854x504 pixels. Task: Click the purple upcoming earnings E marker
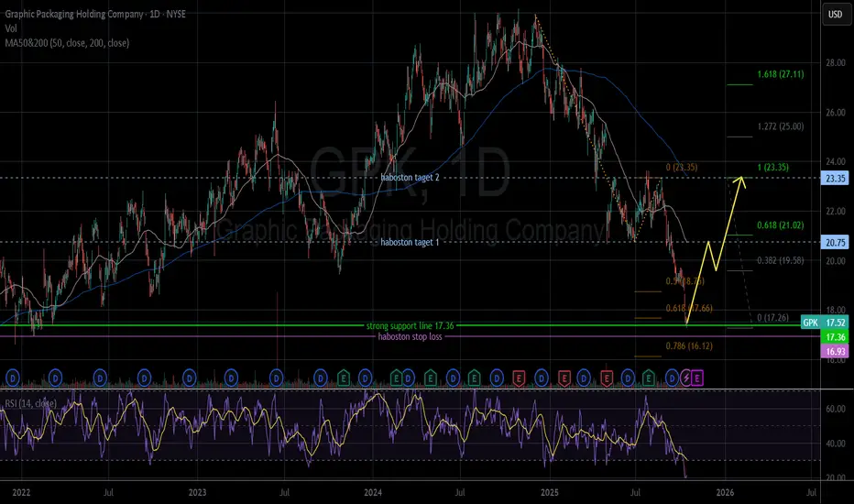coord(698,377)
